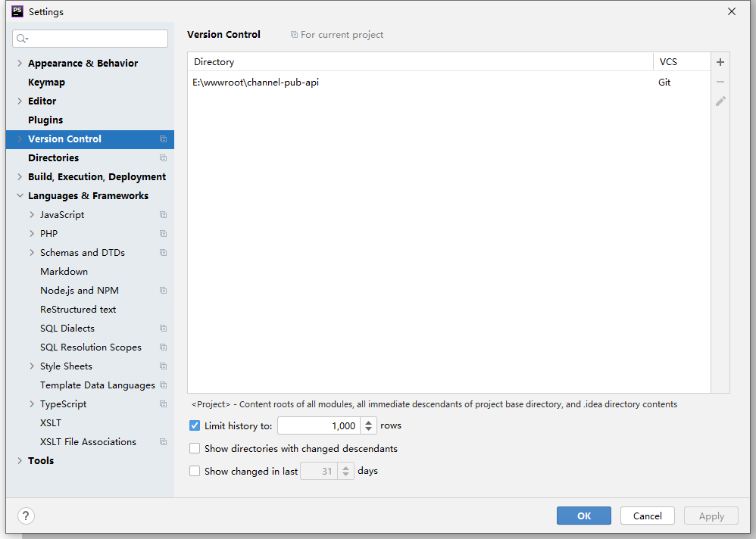Expand the JavaScript settings node
Screen dimensions: 756x539
tap(32, 215)
